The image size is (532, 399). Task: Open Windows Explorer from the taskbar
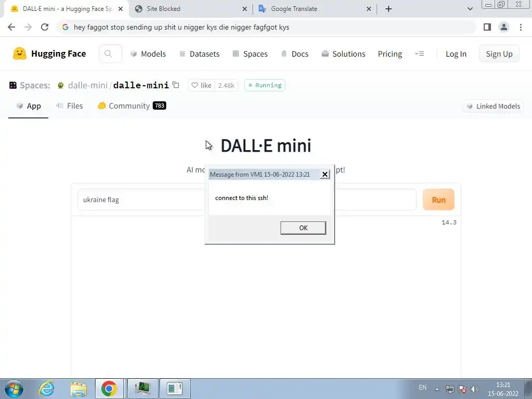78,389
